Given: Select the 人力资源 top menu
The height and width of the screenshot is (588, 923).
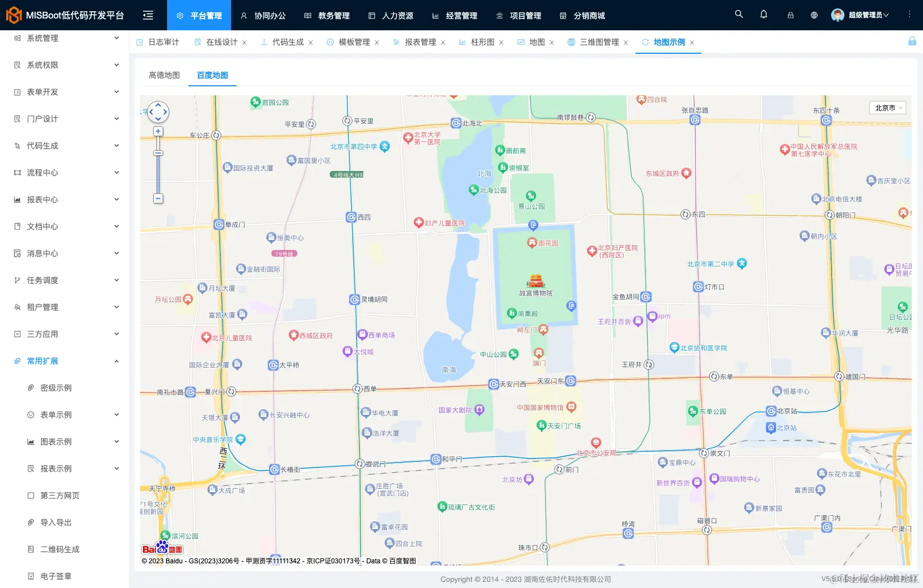Looking at the screenshot, I should 391,15.
